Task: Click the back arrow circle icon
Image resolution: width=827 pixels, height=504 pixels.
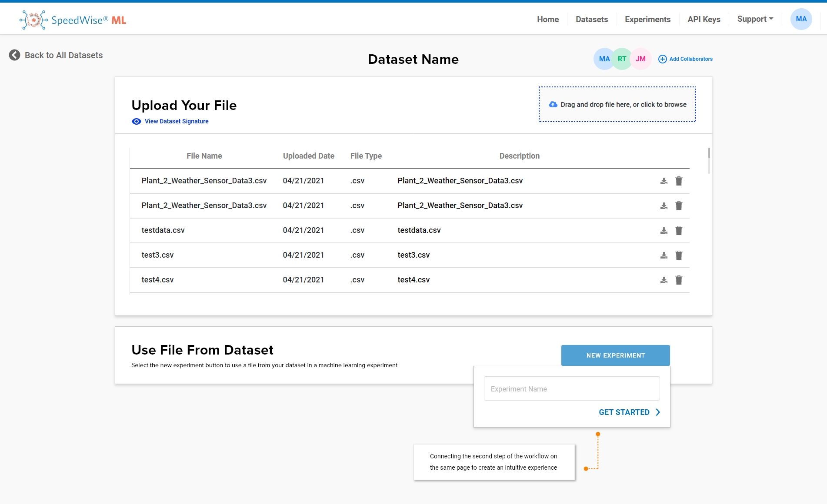Action: [14, 55]
